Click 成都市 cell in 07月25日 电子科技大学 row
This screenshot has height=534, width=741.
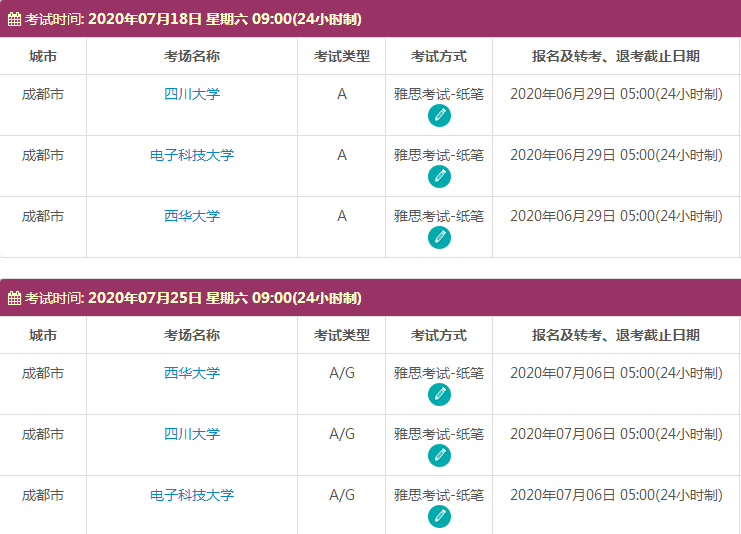[43, 495]
